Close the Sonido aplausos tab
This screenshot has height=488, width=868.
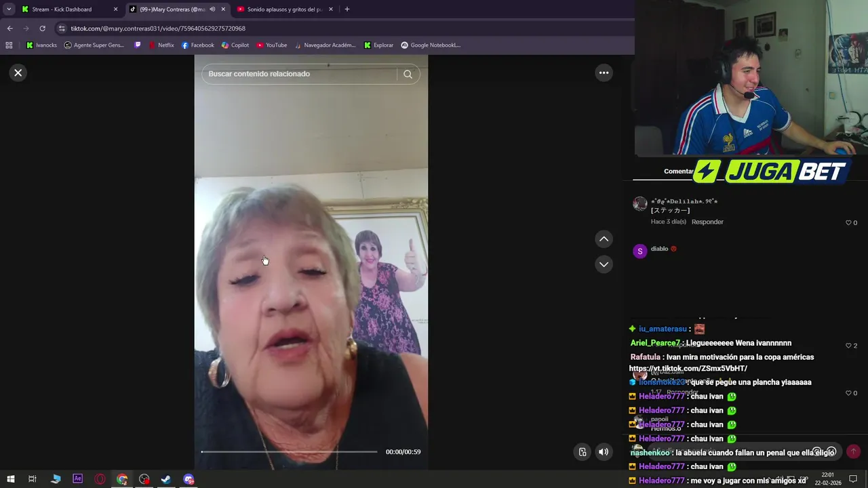[331, 9]
